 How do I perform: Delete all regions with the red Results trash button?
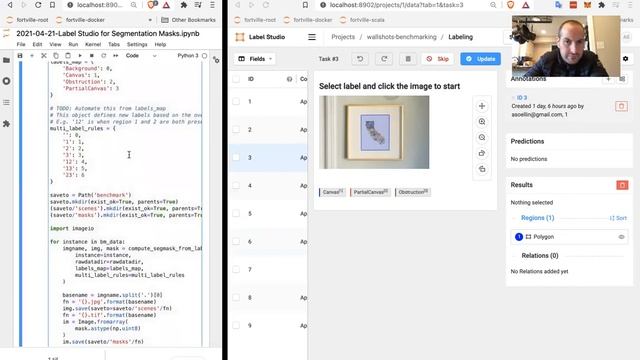click(x=622, y=185)
